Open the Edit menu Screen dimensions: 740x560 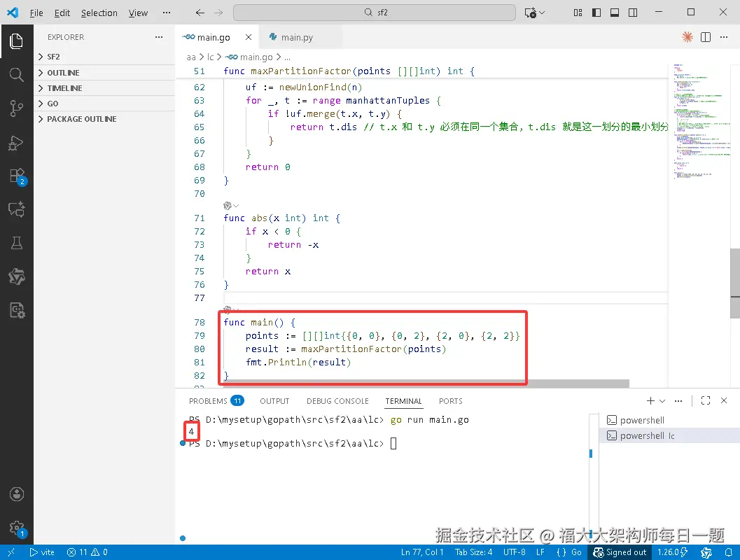(62, 13)
